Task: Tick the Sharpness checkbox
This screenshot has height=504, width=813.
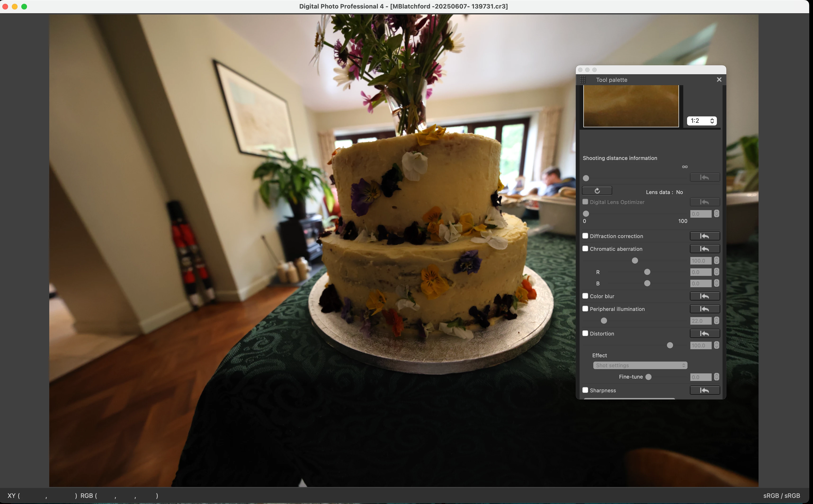Action: click(x=585, y=390)
